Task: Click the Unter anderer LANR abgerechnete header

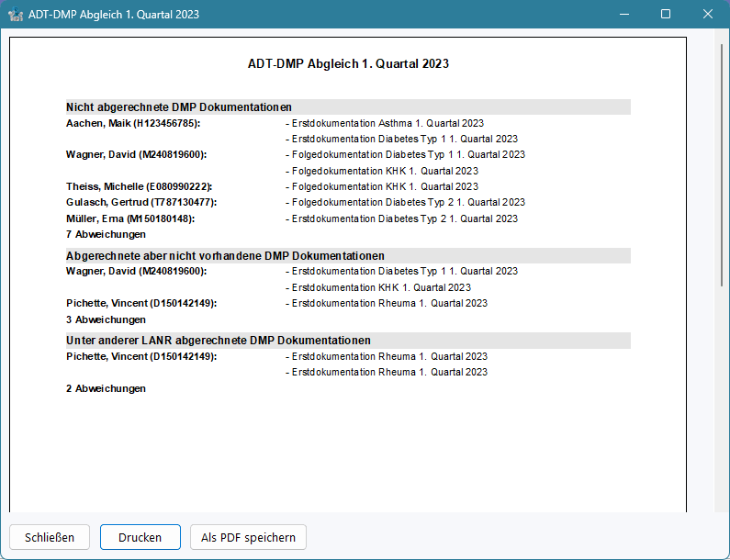Action: point(218,340)
